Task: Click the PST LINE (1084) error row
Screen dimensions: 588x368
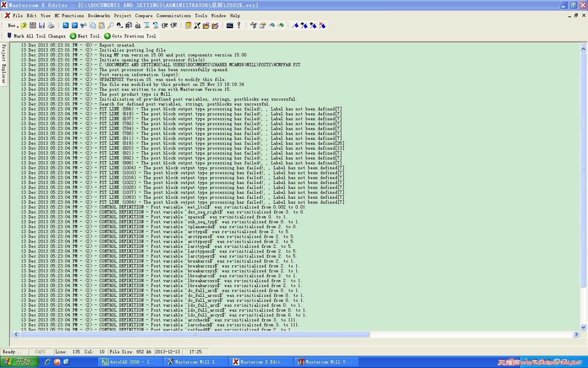Action: tap(183, 202)
